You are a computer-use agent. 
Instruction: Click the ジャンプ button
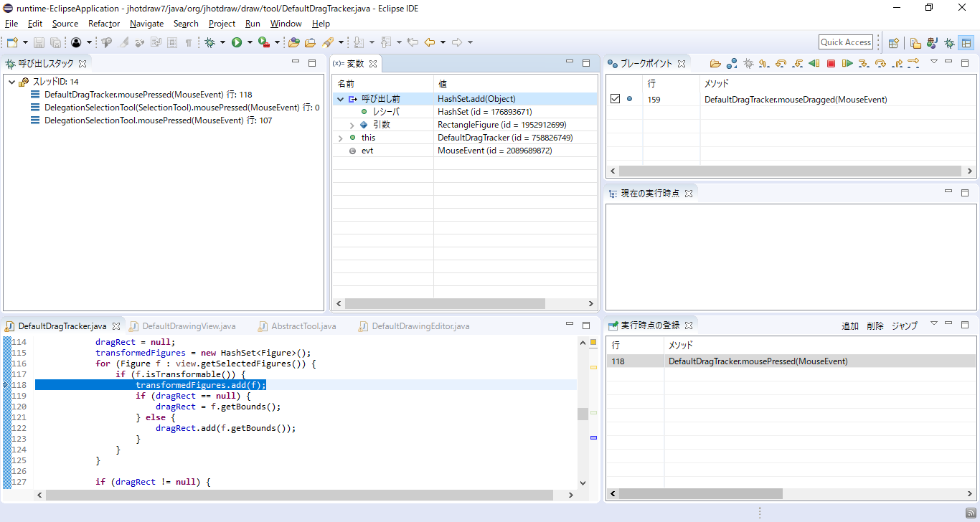(905, 326)
